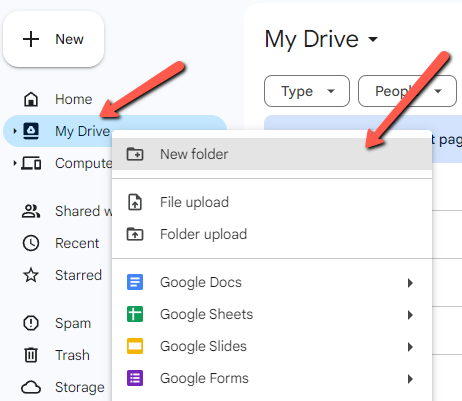Click the New folder icon in menu
Viewport: 462px width, 401px height.
pyautogui.click(x=135, y=154)
